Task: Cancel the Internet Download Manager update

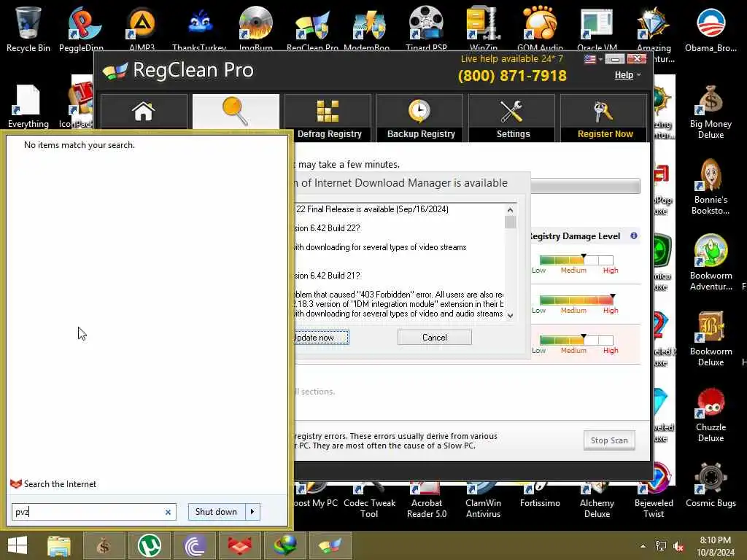Action: pyautogui.click(x=435, y=338)
